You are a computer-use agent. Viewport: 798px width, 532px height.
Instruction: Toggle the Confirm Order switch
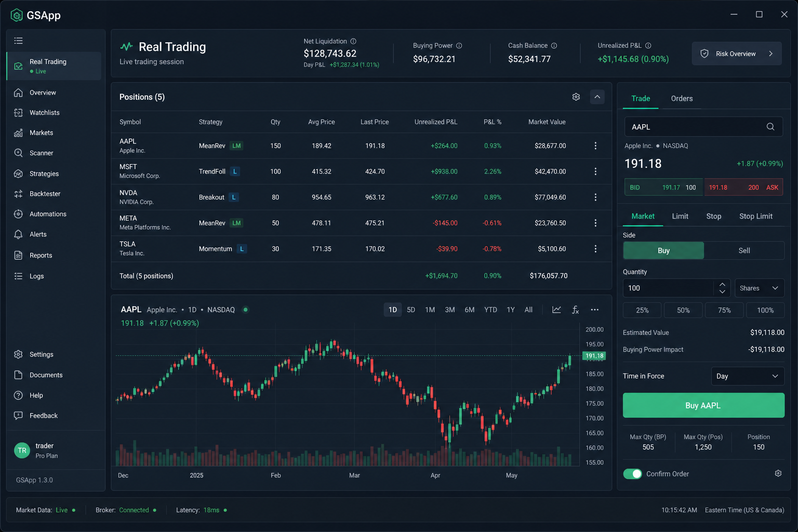click(632, 474)
